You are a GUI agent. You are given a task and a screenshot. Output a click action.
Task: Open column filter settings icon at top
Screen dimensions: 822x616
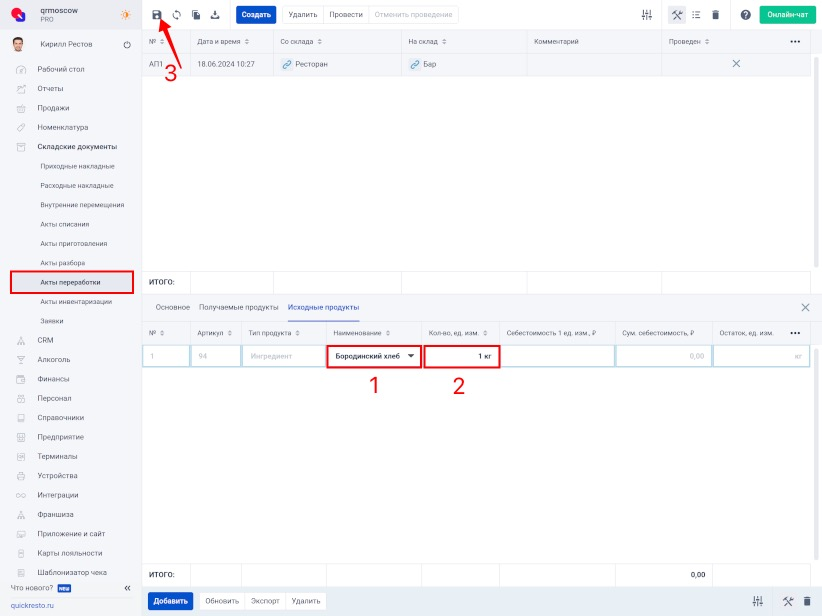[x=647, y=15]
